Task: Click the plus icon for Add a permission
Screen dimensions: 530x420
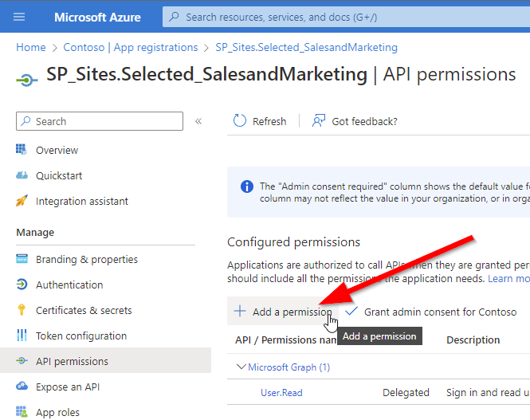Action: [x=240, y=311]
